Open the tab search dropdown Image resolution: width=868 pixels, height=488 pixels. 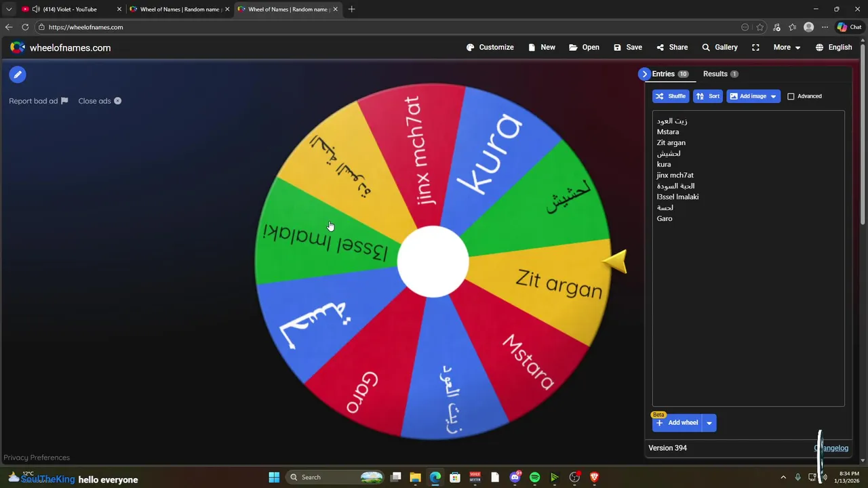coord(9,9)
